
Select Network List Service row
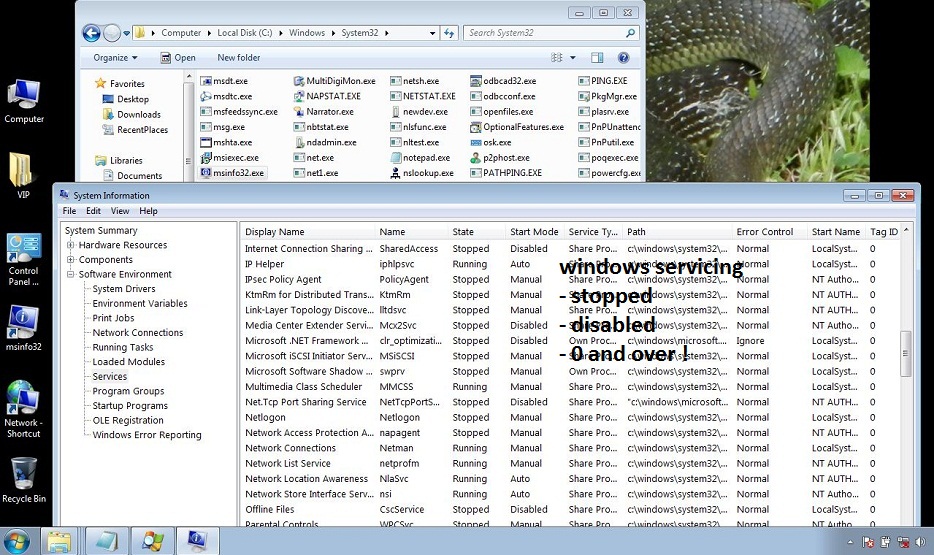(x=571, y=463)
